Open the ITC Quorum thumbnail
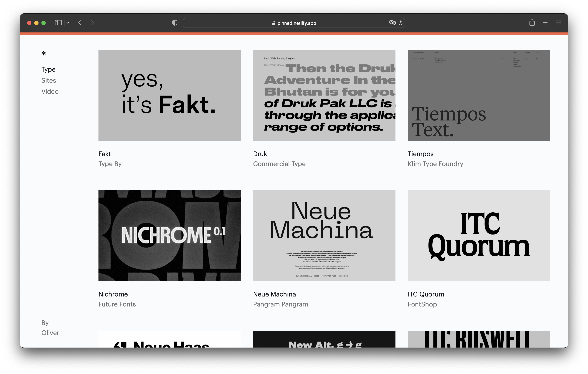Viewport: 588px width, 374px height. (479, 236)
